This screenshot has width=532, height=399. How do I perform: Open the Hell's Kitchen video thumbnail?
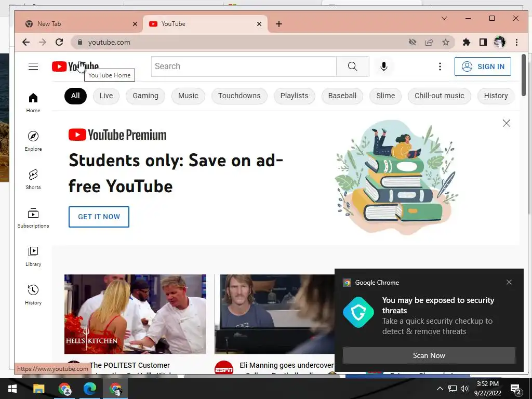[135, 314]
